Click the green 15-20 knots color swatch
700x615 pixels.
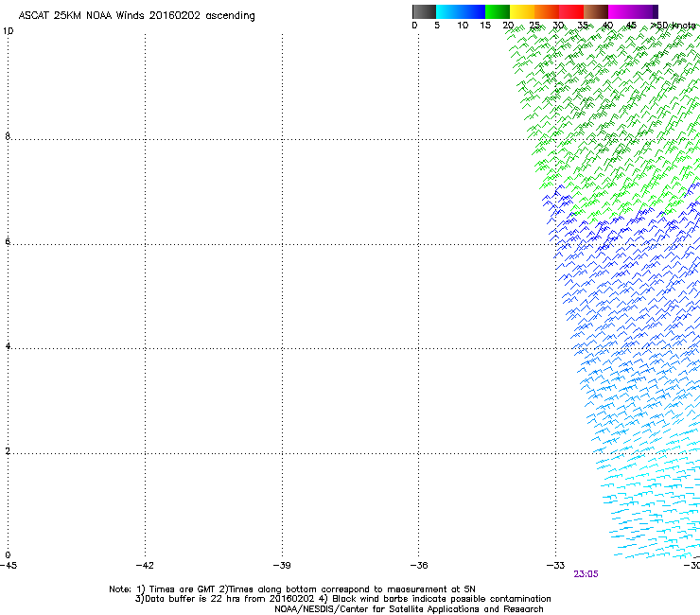(498, 11)
